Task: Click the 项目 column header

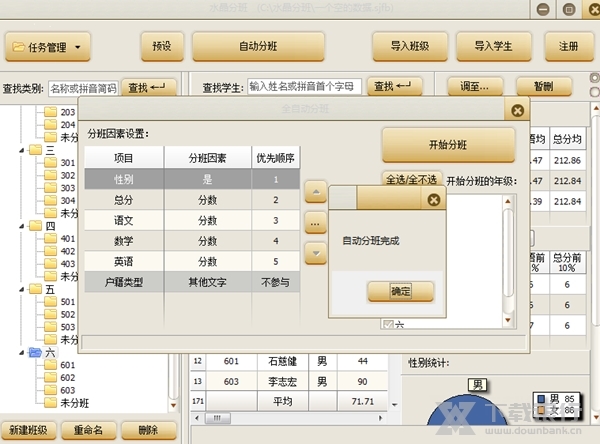Action: tap(124, 158)
